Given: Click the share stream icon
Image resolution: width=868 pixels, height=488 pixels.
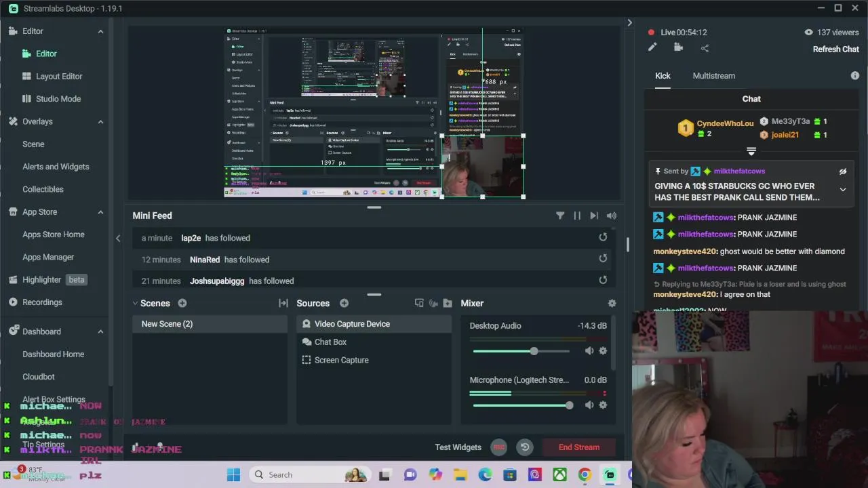Looking at the screenshot, I should tap(705, 47).
